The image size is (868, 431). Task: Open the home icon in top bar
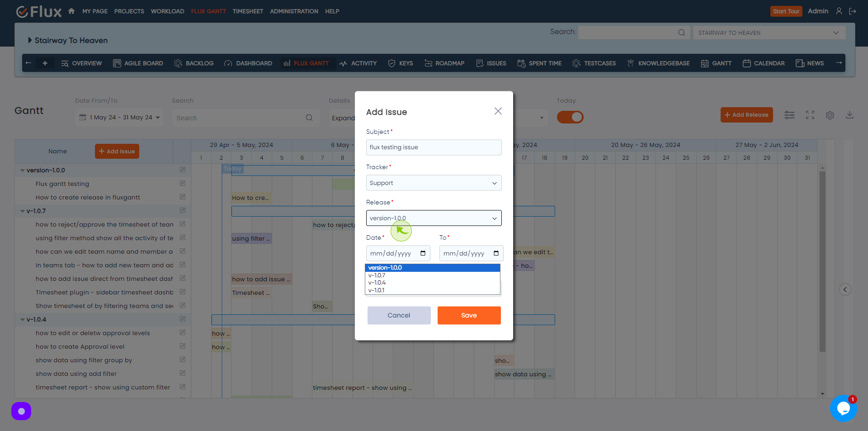point(71,11)
